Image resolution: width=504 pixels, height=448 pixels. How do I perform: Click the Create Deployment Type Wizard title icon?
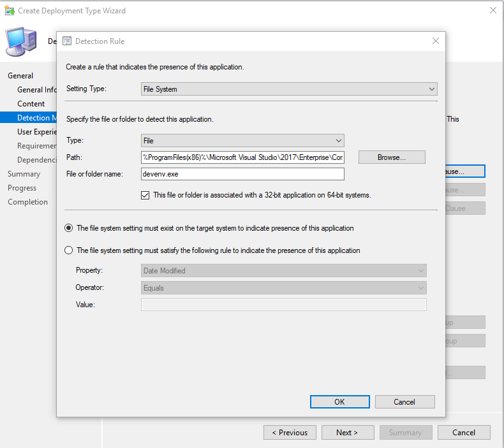coord(10,11)
